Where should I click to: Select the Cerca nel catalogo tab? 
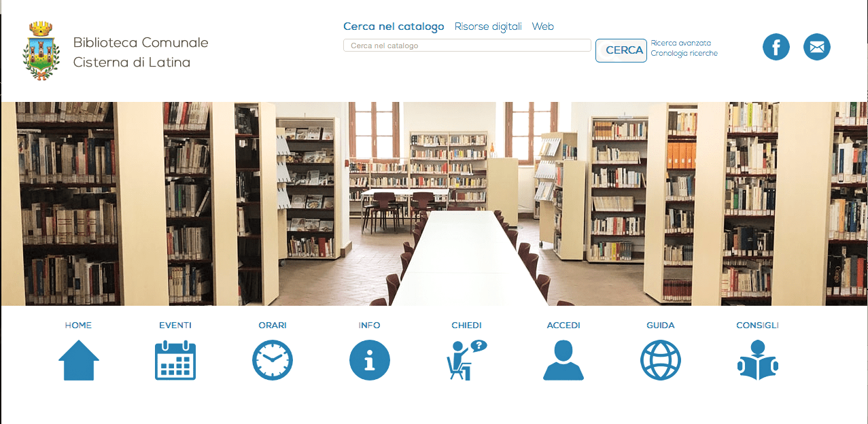point(394,26)
